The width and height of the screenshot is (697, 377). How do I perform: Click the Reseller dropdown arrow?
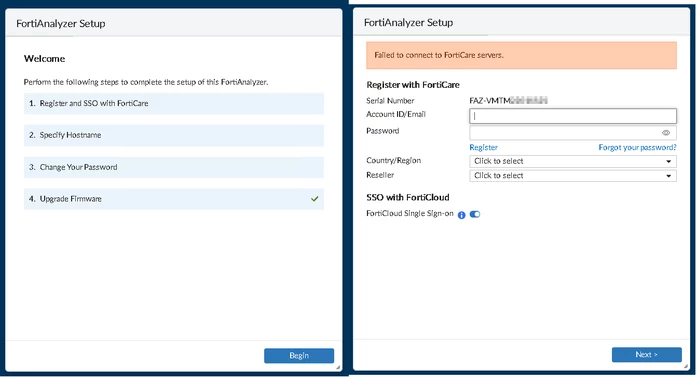(668, 176)
